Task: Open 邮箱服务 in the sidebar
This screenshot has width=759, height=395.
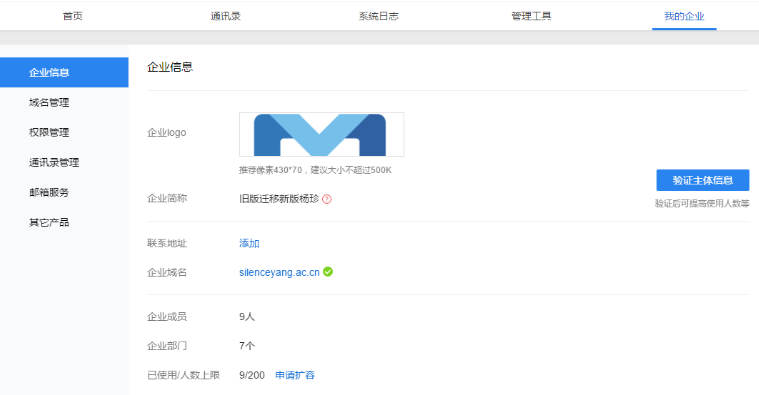Action: pyautogui.click(x=49, y=193)
